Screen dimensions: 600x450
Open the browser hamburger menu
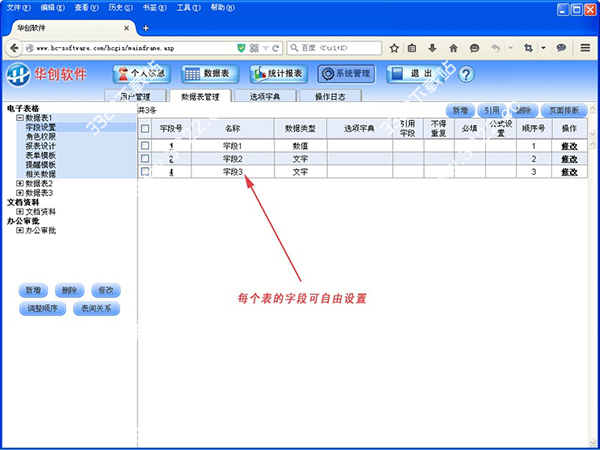click(x=585, y=48)
